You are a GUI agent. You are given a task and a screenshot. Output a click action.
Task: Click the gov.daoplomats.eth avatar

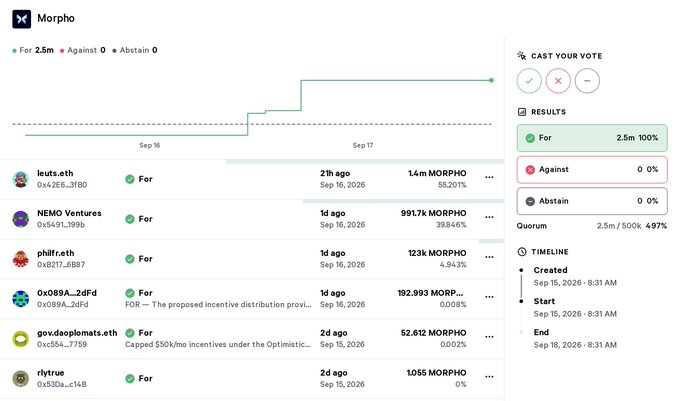click(20, 339)
